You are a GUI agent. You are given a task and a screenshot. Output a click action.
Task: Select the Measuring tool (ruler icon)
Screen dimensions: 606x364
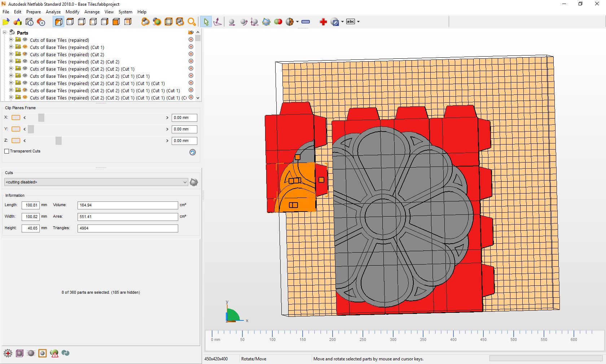point(305,22)
